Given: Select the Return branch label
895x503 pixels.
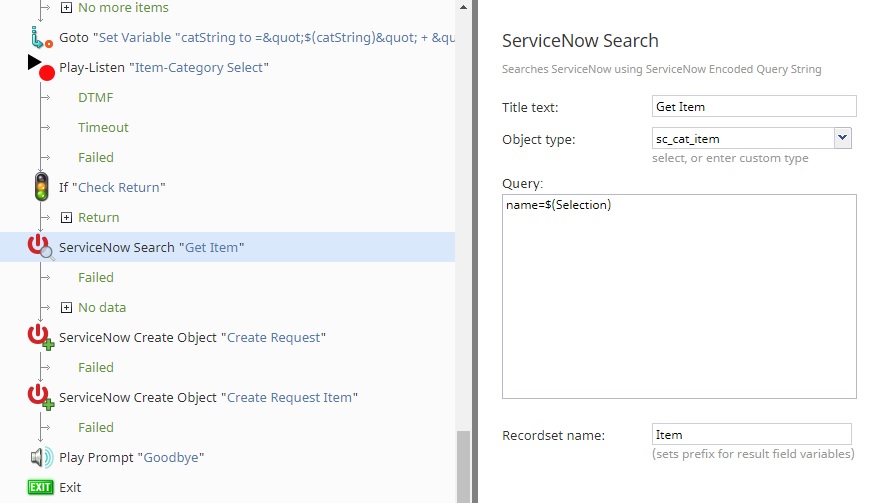Looking at the screenshot, I should [99, 218].
